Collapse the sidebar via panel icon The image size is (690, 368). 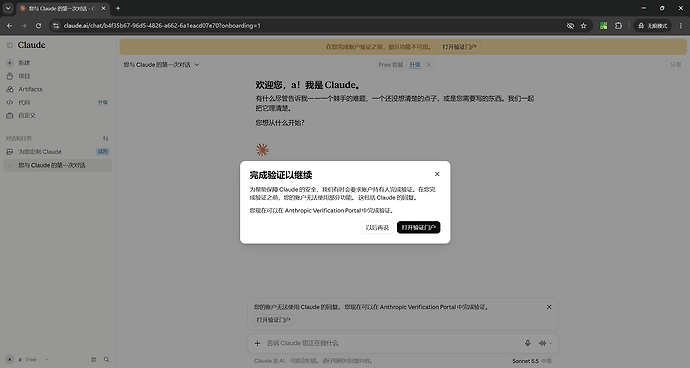coord(9,45)
